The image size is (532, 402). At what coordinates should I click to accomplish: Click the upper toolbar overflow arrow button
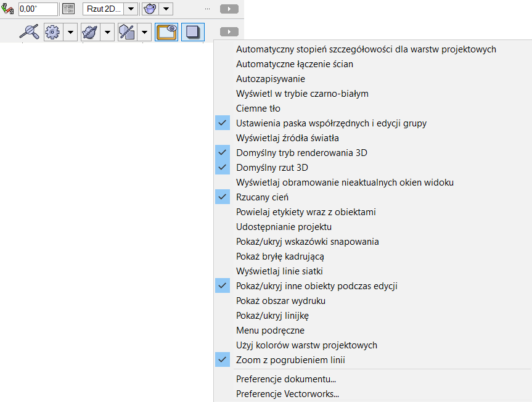[229, 9]
